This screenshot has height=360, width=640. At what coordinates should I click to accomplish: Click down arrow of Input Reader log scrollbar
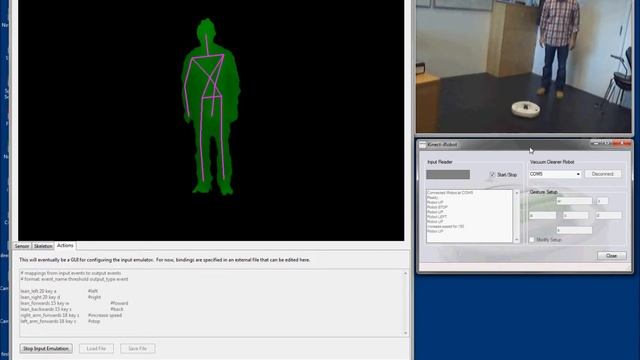(517, 240)
